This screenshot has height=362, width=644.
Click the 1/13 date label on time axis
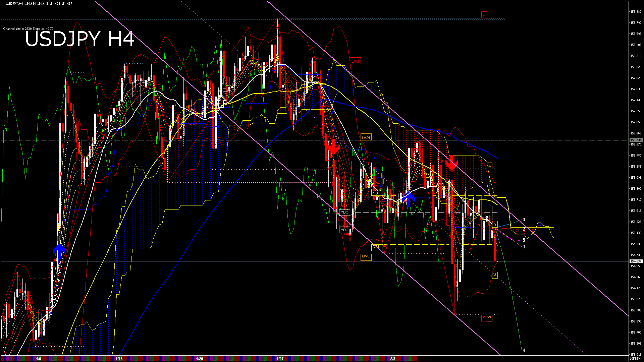coord(119,359)
